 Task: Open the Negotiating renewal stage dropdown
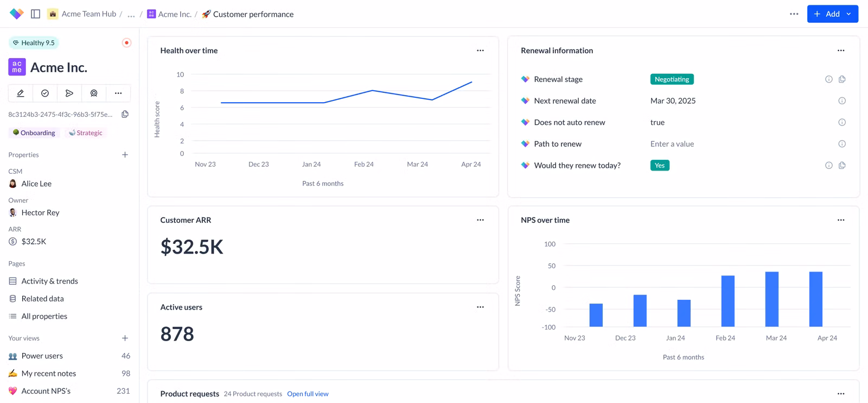(672, 79)
